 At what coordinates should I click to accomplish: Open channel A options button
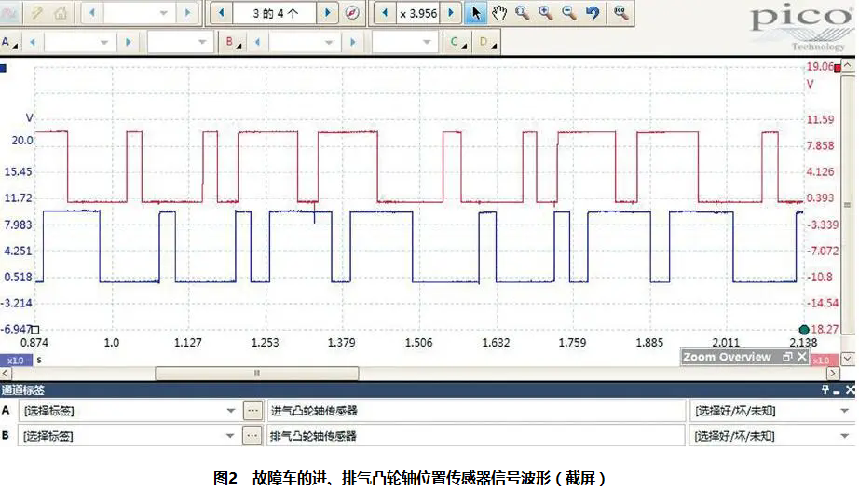pyautogui.click(x=9, y=42)
